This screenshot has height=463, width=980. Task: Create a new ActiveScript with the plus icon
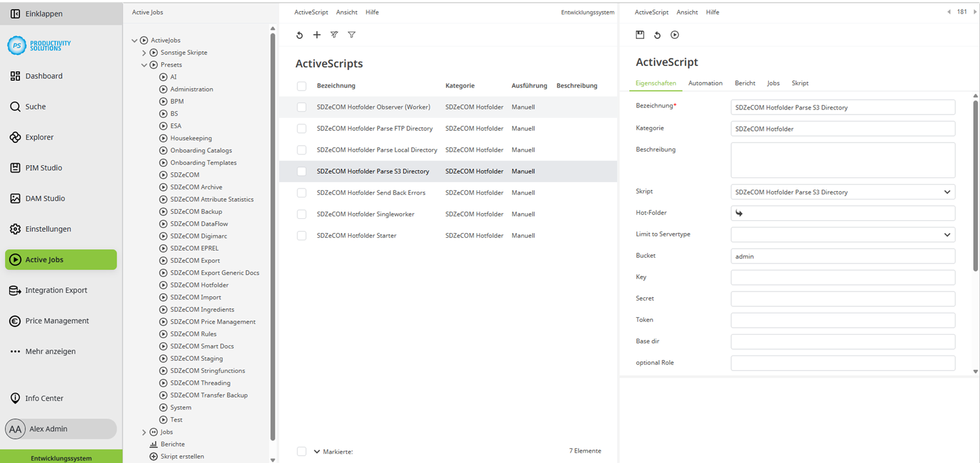[317, 35]
